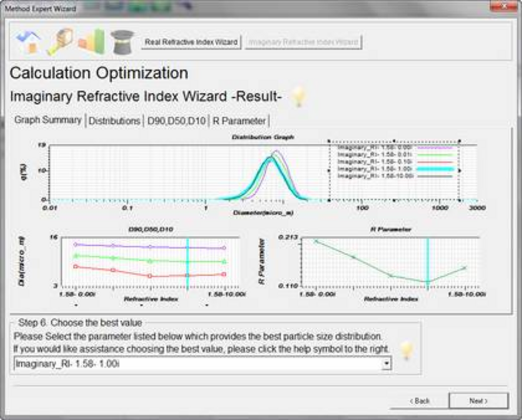
Task: Open the bar chart icon step
Action: pyautogui.click(x=92, y=42)
